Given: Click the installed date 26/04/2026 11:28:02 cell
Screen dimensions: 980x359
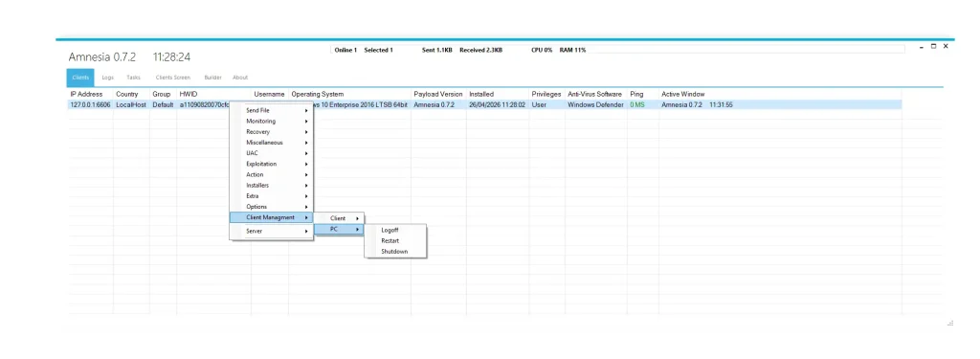Looking at the screenshot, I should coord(498,105).
